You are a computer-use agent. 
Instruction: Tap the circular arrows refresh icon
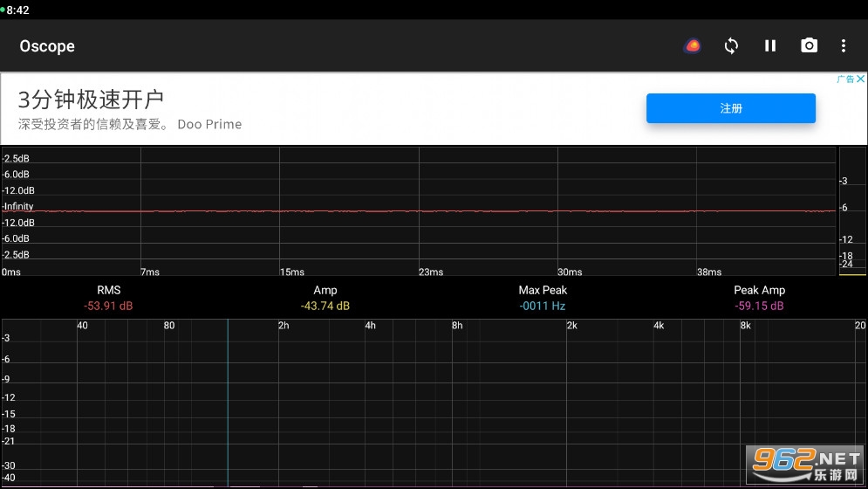731,45
